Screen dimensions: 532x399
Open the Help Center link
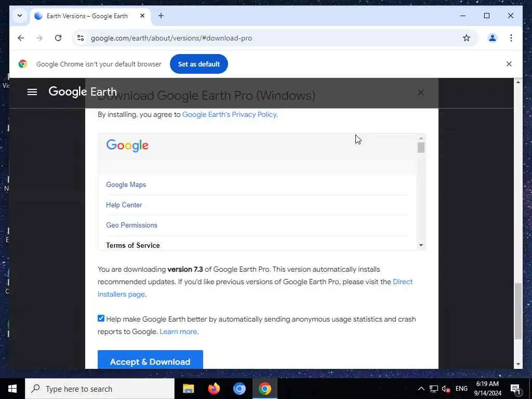(x=124, y=205)
